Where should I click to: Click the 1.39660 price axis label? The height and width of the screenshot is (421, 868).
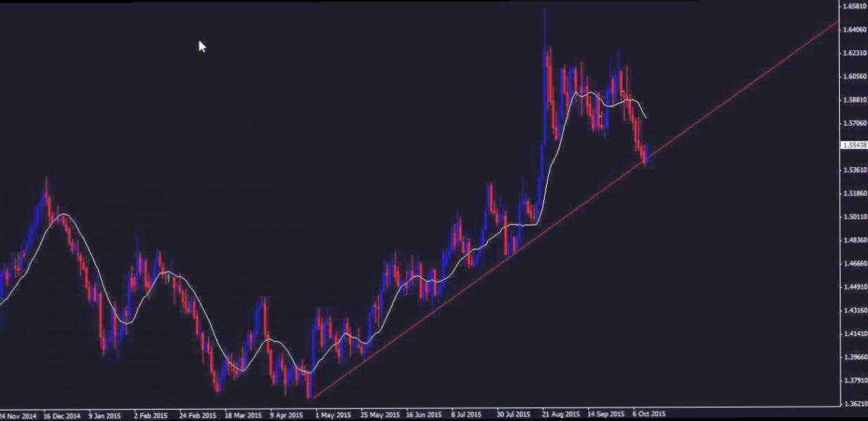(x=856, y=357)
